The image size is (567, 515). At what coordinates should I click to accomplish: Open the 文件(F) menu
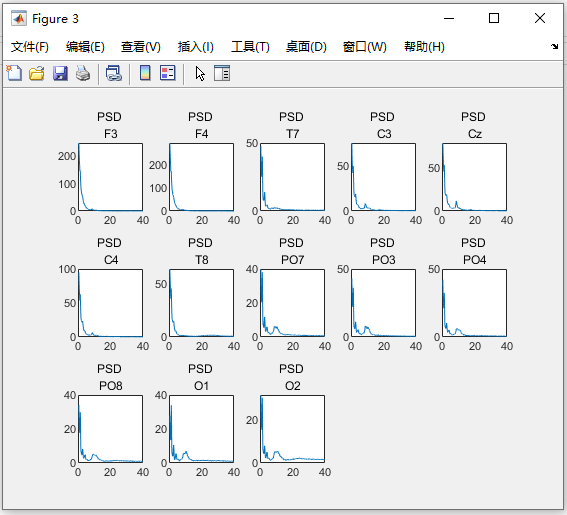click(x=30, y=47)
